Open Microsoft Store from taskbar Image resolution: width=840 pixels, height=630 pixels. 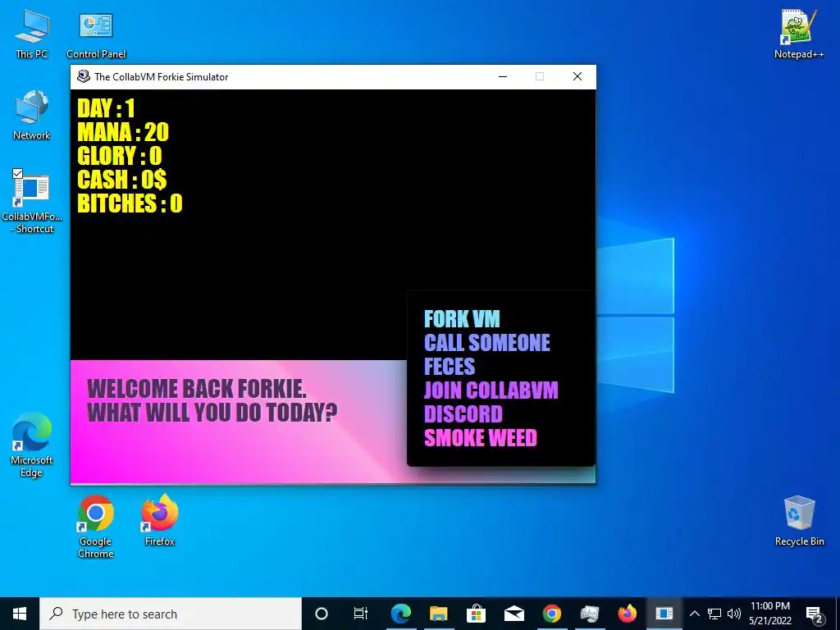(476, 614)
